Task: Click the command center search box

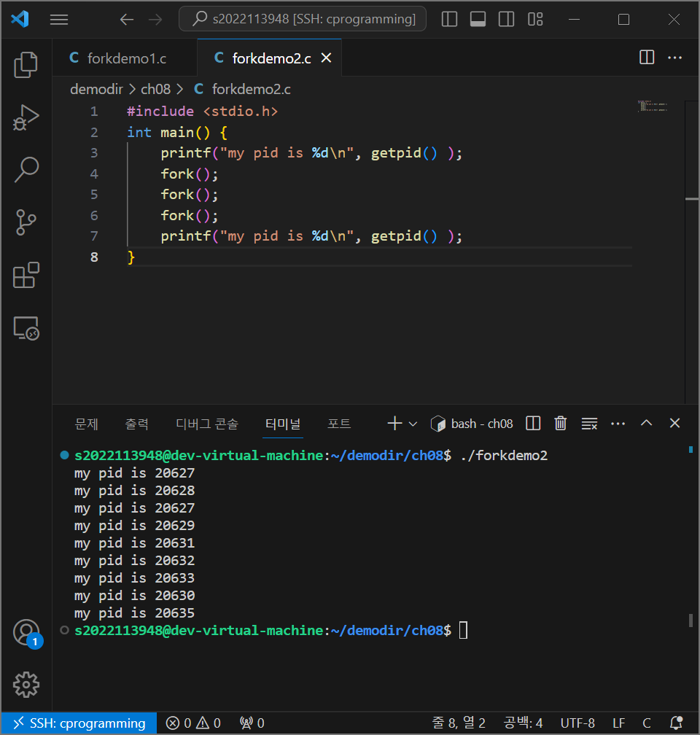Action: (303, 19)
